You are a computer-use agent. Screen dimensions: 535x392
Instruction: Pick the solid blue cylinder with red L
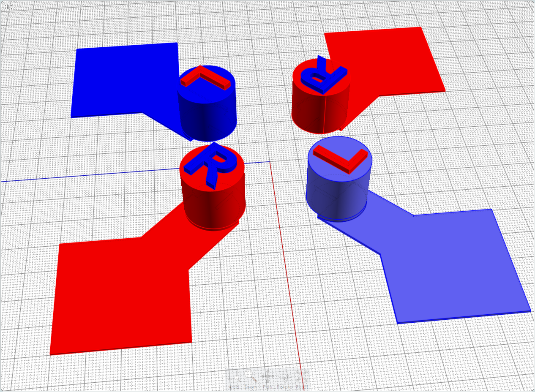[207, 103]
